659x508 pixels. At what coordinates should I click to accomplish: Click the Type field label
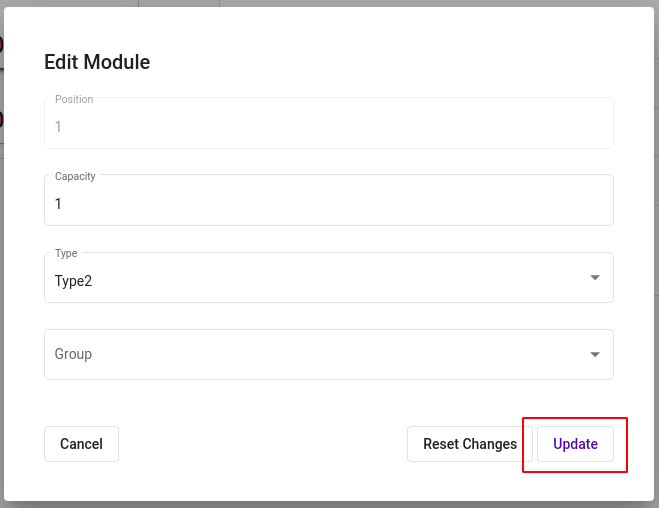pyautogui.click(x=66, y=253)
